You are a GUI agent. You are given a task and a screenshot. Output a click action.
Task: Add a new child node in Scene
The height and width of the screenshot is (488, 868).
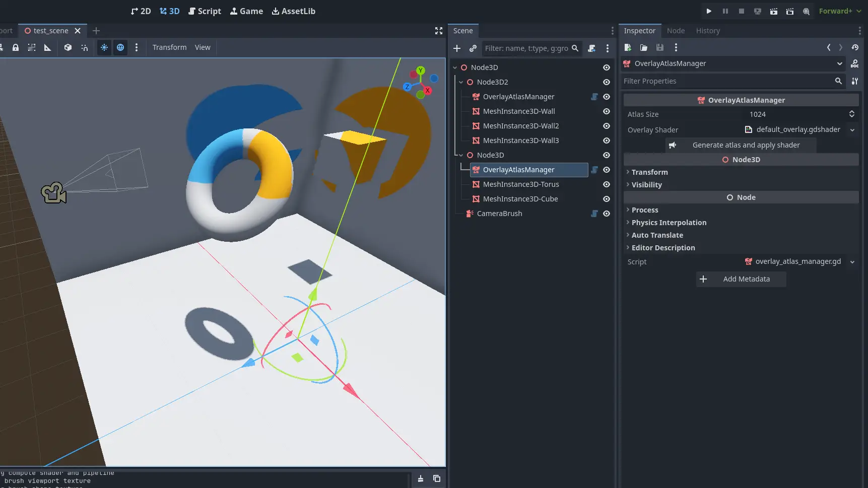pyautogui.click(x=457, y=48)
